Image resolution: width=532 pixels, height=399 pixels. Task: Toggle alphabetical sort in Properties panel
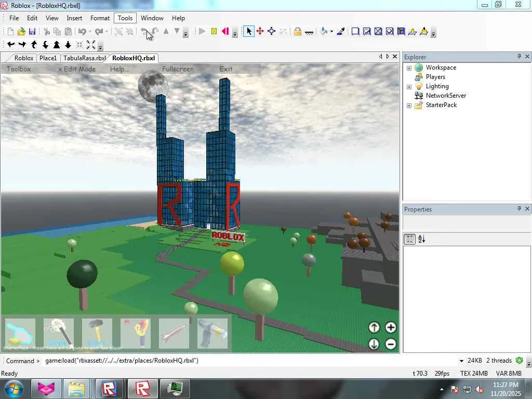[x=422, y=239]
